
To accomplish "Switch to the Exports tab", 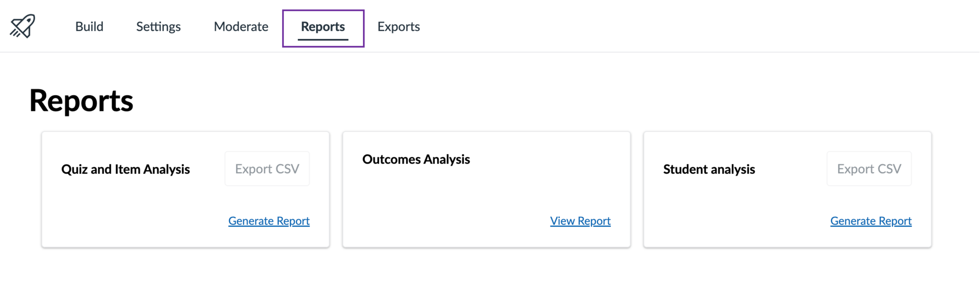I will (399, 26).
